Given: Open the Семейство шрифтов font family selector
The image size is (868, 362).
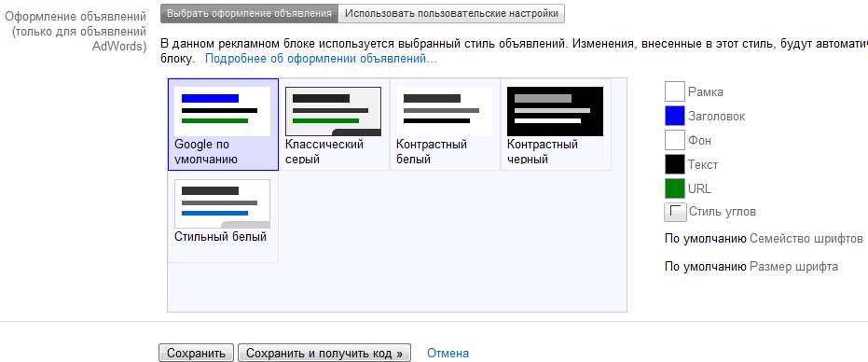Looking at the screenshot, I should pos(764,239).
